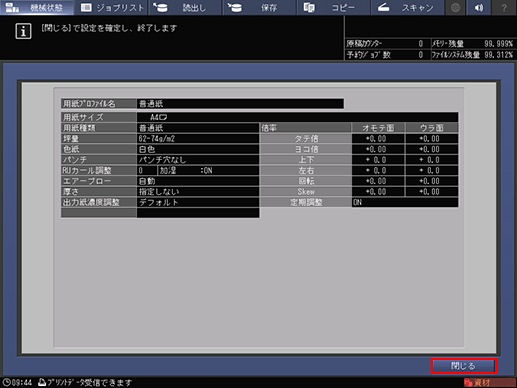The height and width of the screenshot is (388, 517).
Task: Click the globe icon in top bar
Action: coord(455,7)
